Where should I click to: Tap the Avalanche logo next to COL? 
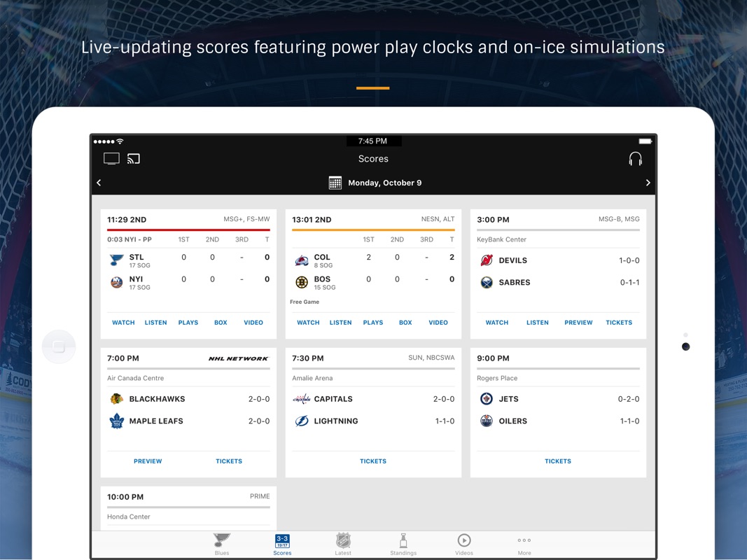coord(302,260)
